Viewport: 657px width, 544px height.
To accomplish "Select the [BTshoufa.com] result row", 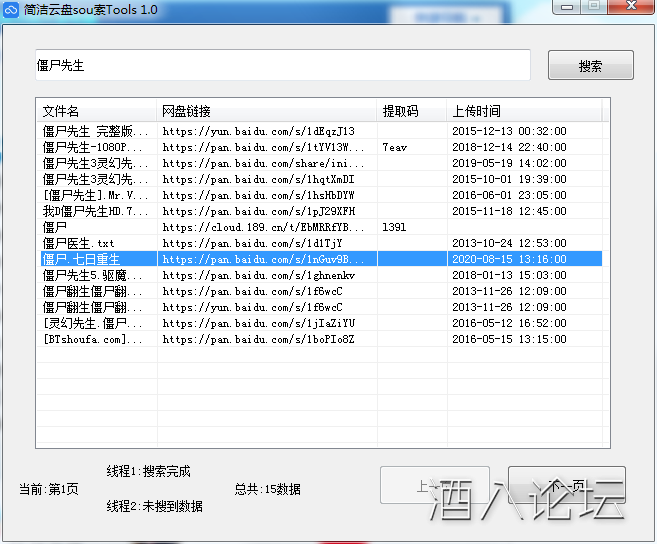I will tap(95, 339).
